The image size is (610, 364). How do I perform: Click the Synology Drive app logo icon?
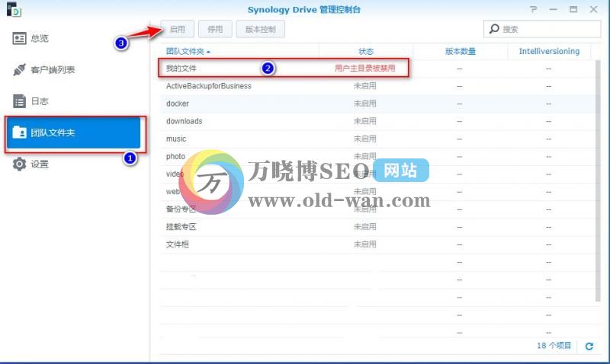[14, 9]
